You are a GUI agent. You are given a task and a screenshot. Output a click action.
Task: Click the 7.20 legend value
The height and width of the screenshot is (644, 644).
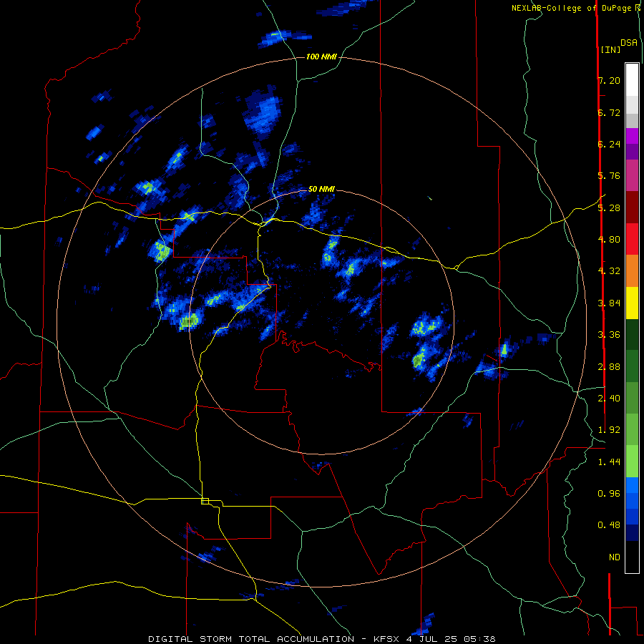(x=609, y=80)
